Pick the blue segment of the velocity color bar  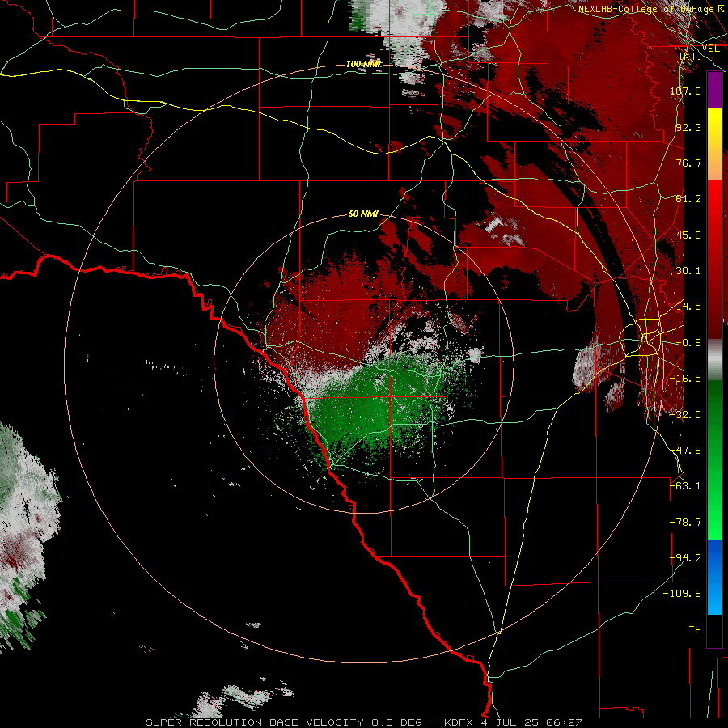[x=714, y=577]
